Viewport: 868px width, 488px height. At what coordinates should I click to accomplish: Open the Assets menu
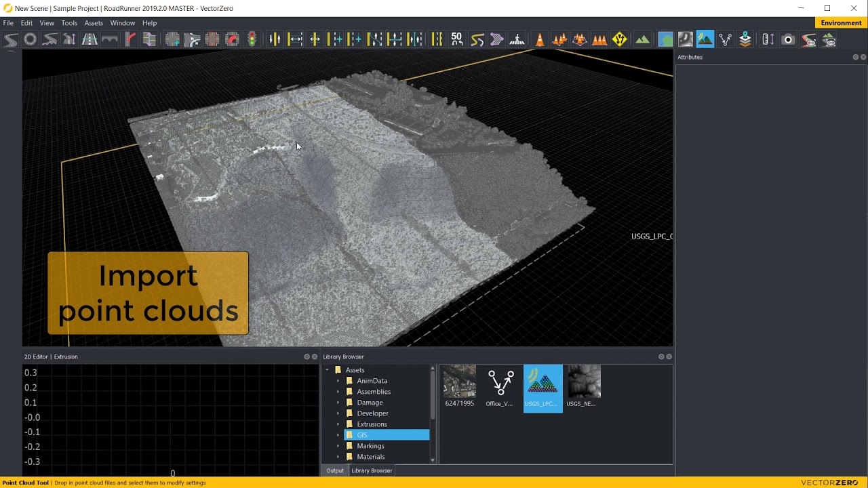point(94,23)
